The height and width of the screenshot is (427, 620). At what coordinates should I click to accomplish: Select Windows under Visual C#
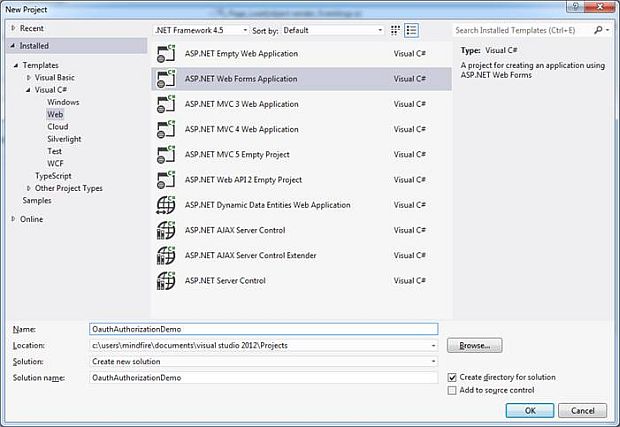[63, 102]
